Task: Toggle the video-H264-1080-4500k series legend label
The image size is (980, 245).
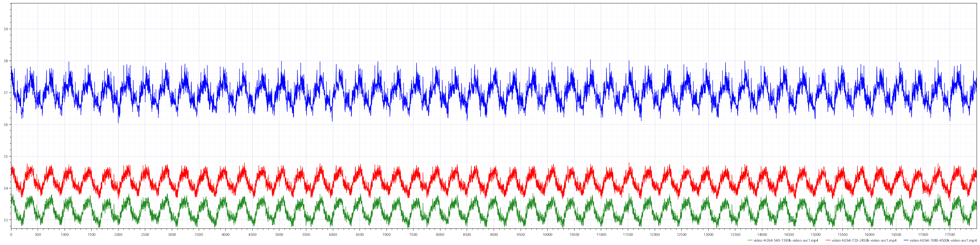Action: [x=942, y=240]
